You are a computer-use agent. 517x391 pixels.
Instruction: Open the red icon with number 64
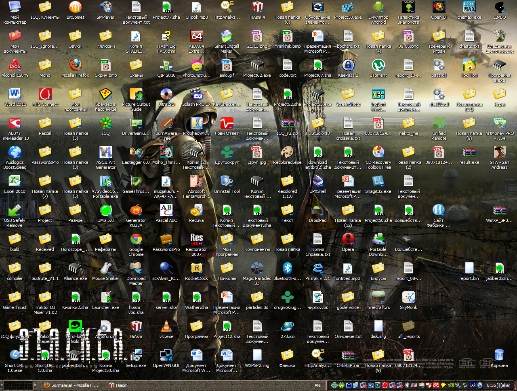tap(197, 36)
